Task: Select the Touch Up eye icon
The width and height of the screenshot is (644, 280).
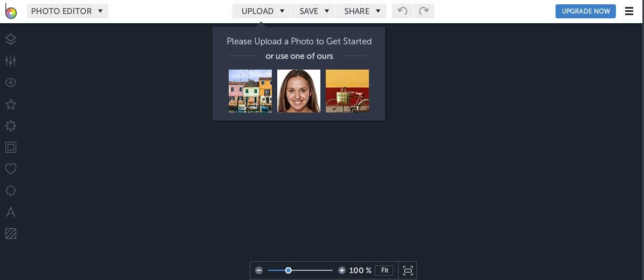Action: click(x=10, y=83)
